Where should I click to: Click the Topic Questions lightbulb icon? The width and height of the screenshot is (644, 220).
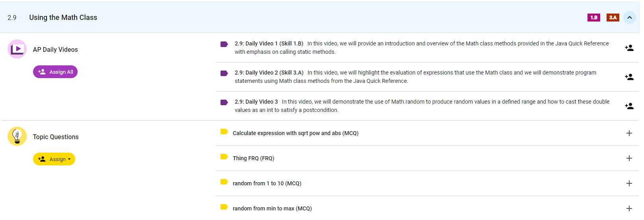pos(17,136)
